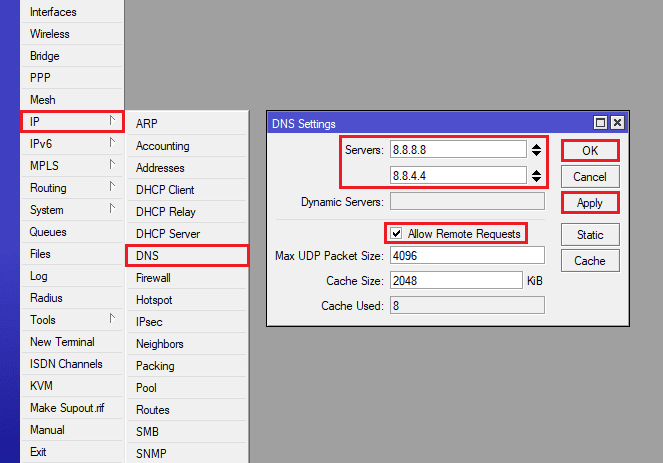The height and width of the screenshot is (463, 663).
Task: Open the Mesh menu item
Action: [72, 100]
